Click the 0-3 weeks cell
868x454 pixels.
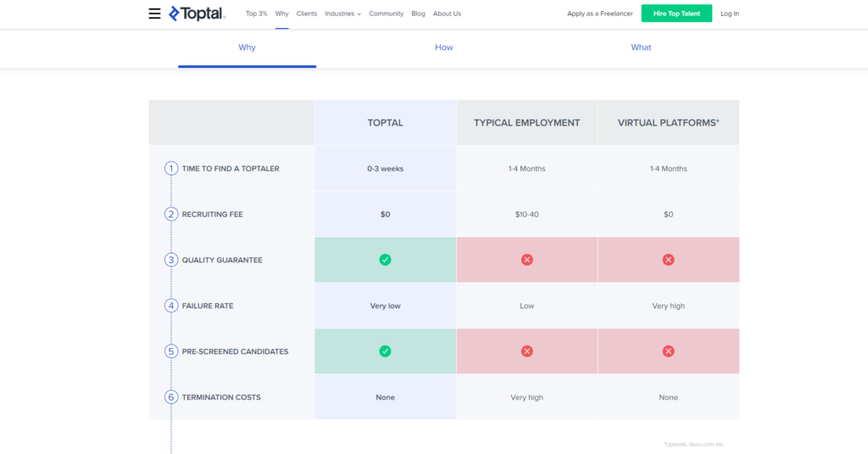[386, 169]
